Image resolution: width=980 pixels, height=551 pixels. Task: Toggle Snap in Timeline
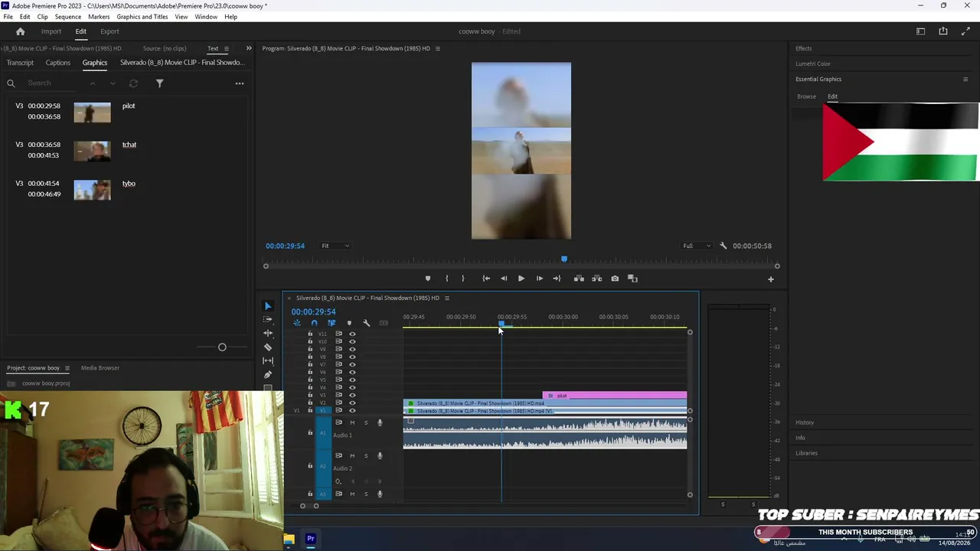tap(314, 323)
